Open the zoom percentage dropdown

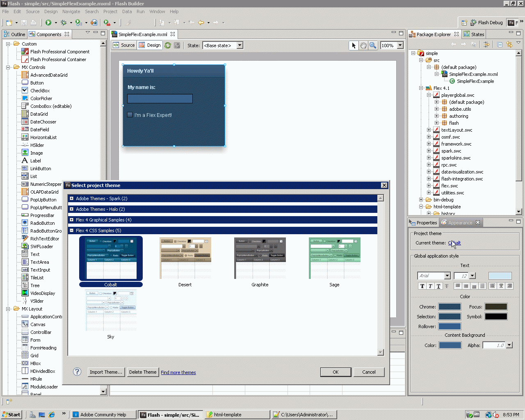pyautogui.click(x=400, y=46)
